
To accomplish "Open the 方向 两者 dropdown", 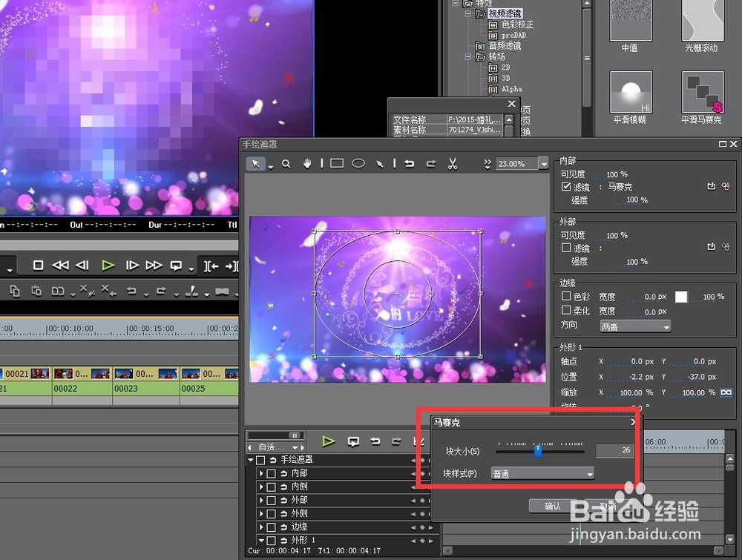I will [x=635, y=327].
